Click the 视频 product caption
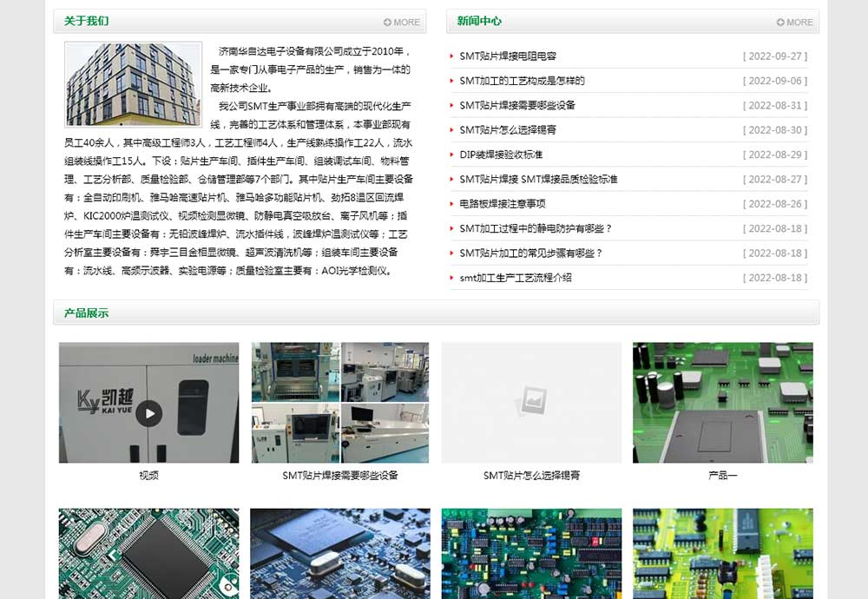The height and width of the screenshot is (599, 868). click(148, 476)
